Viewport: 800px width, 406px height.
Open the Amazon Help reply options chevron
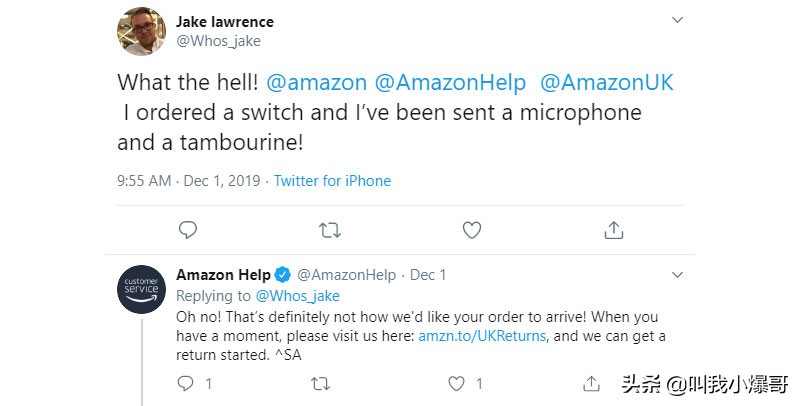[677, 274]
